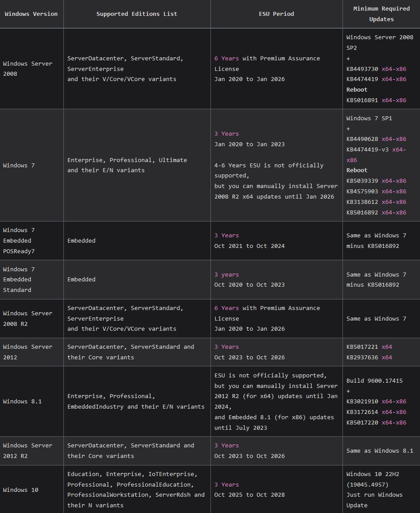Click the "KB5017221" update number
The height and width of the screenshot is (513, 420).
[362, 347]
